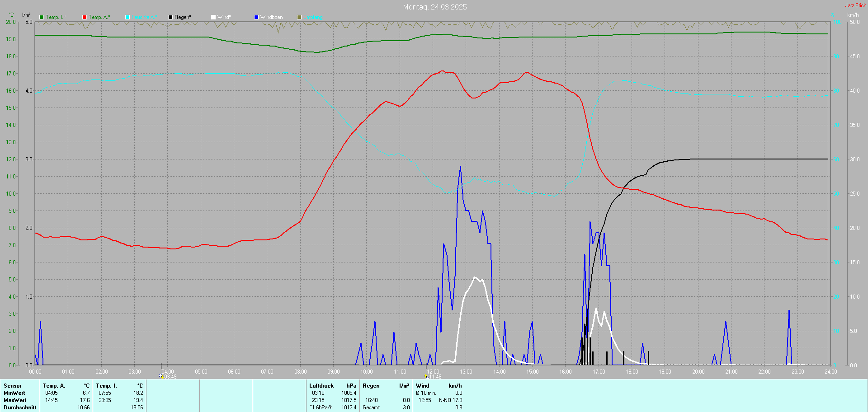Click the maximum outdoor temperature value "17.6"
This screenshot has height=412, width=868.
coord(85,400)
